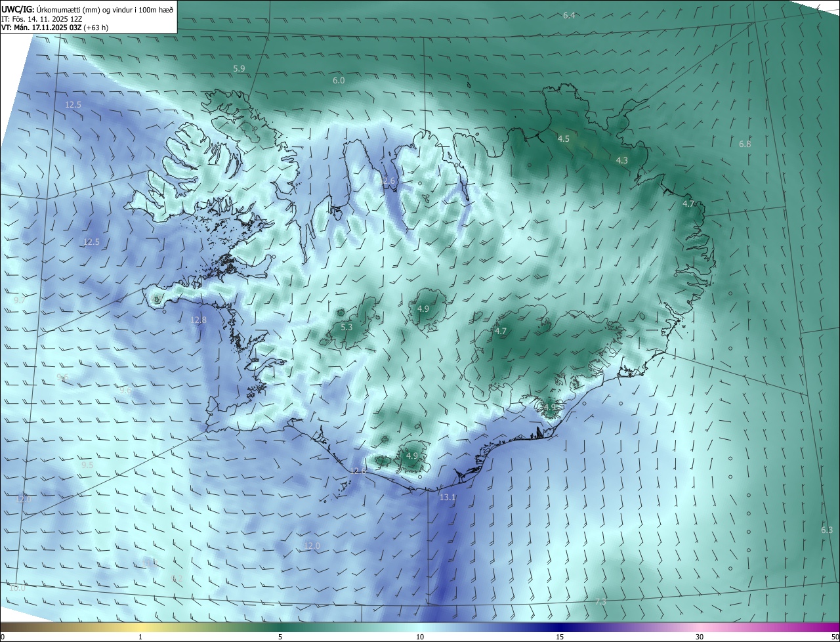Click the 6.0 value label on the map

(339, 80)
